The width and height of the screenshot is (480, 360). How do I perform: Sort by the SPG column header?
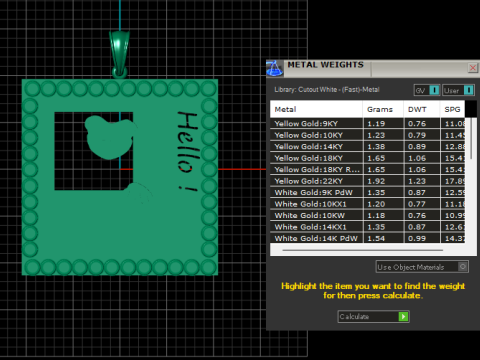coord(452,109)
